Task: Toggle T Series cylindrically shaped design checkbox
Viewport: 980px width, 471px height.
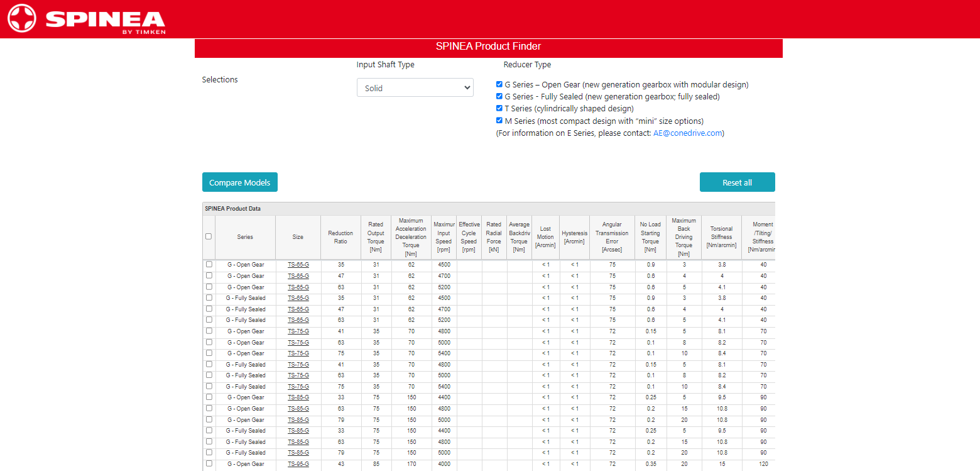Action: (x=499, y=108)
